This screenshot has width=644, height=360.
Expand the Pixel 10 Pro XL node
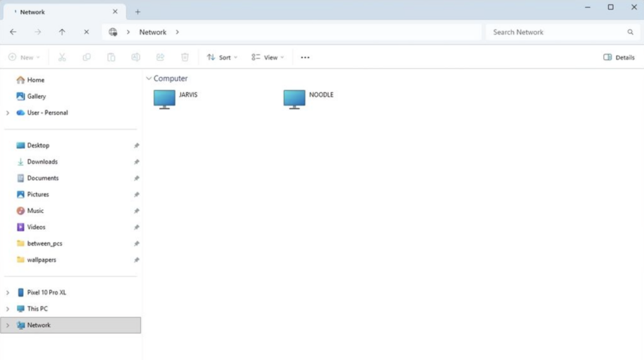(x=8, y=293)
